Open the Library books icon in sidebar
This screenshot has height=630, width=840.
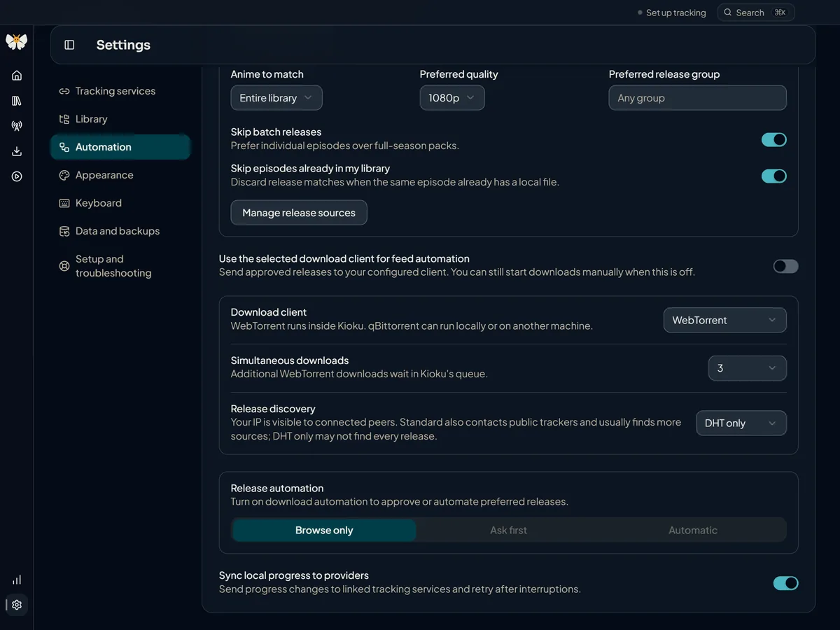click(x=17, y=101)
